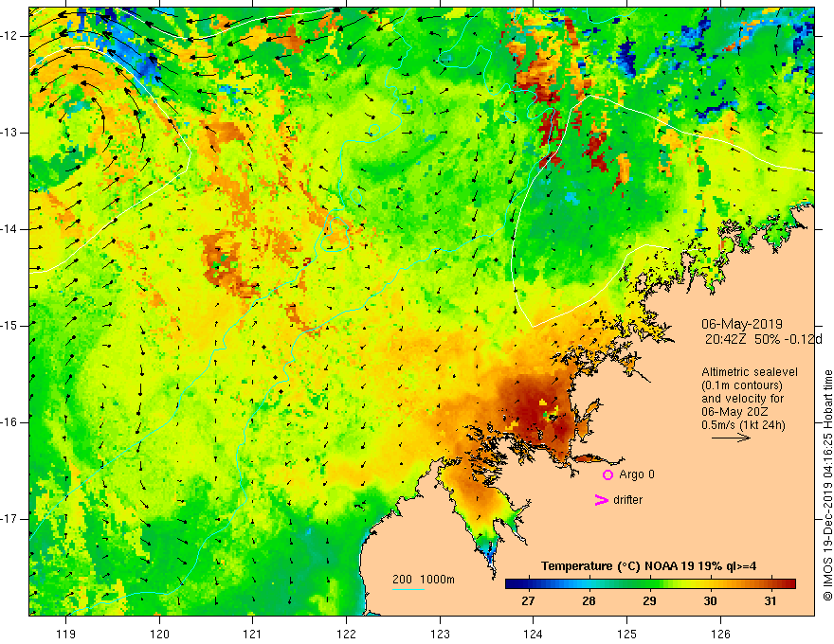Click the 'Altimetric sealevel' caption line

(750, 372)
